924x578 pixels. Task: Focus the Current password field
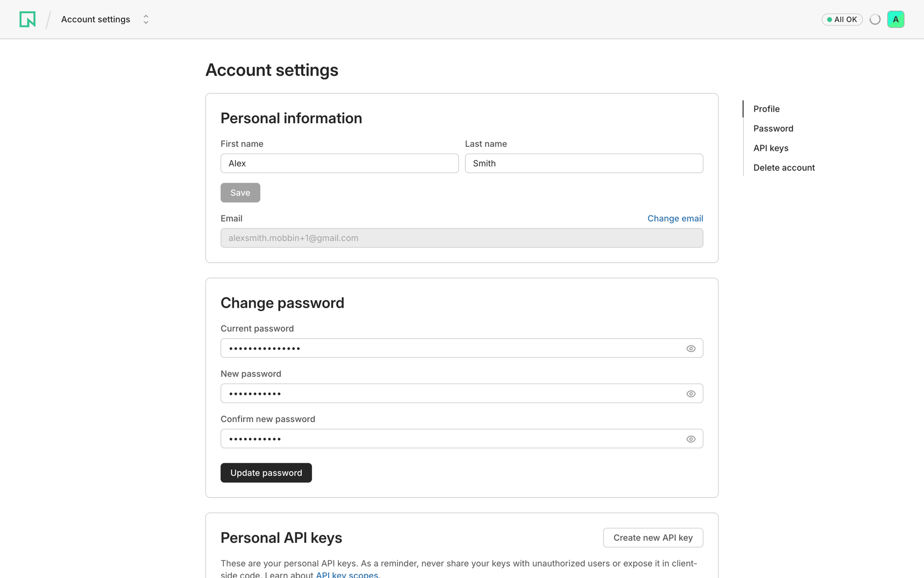[x=462, y=348]
